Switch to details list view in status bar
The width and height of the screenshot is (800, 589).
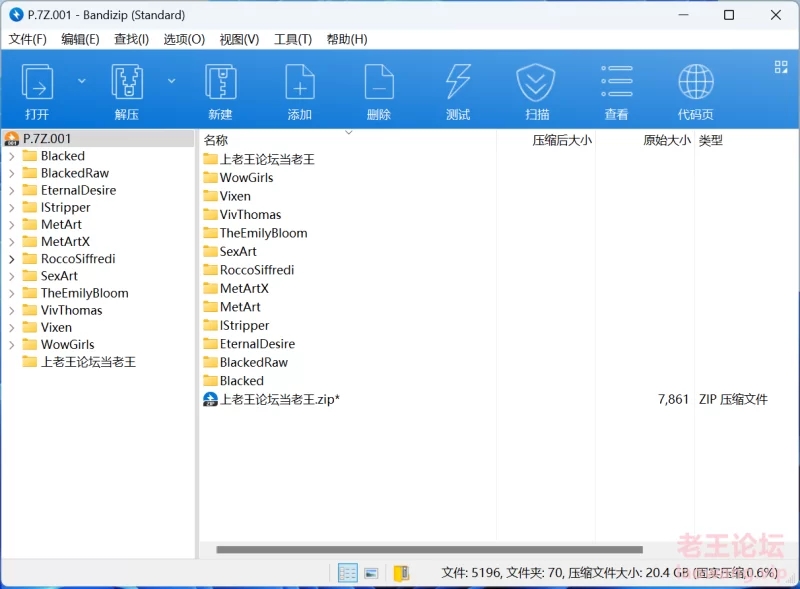(348, 573)
